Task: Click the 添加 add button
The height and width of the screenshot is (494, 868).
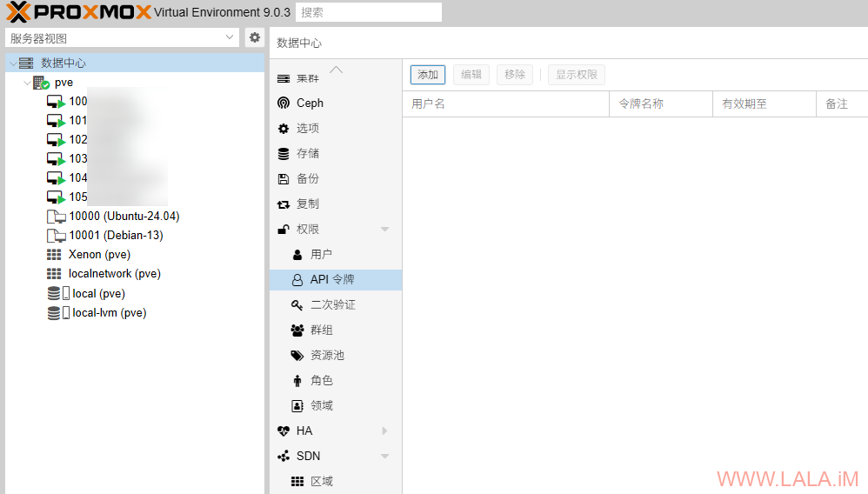Action: click(428, 75)
